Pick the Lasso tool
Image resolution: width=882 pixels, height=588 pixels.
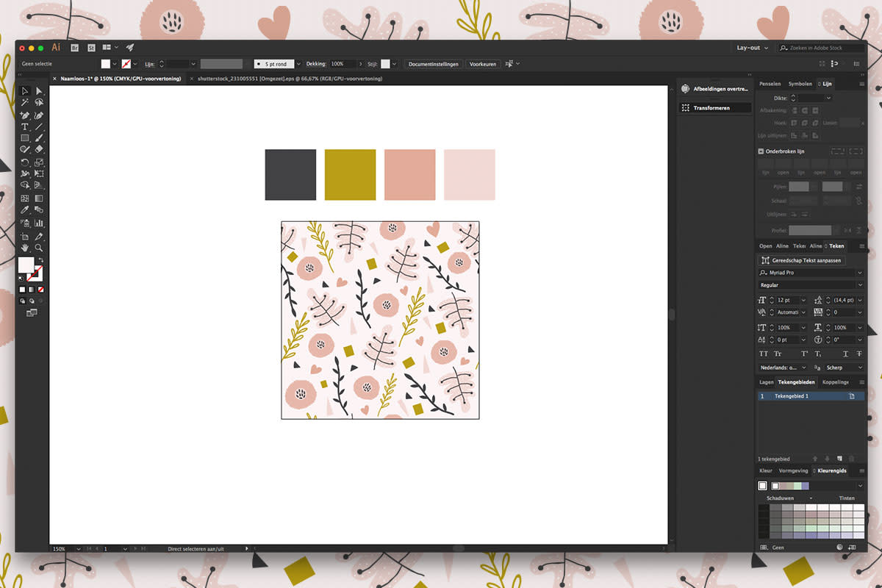[x=39, y=103]
